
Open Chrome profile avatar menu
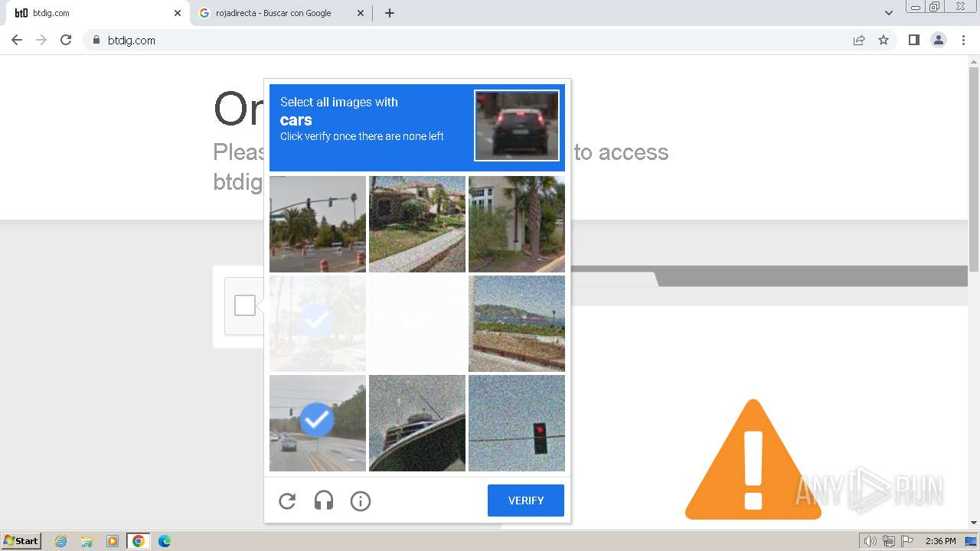[x=939, y=40]
